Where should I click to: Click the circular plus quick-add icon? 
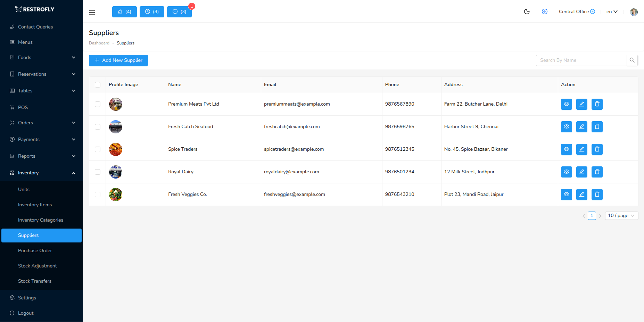544,11
